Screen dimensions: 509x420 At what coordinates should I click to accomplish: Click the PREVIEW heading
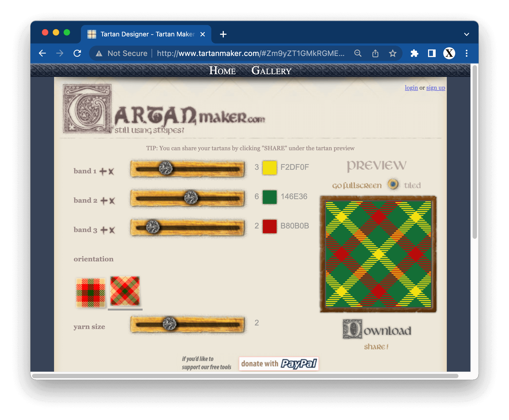coord(377,165)
